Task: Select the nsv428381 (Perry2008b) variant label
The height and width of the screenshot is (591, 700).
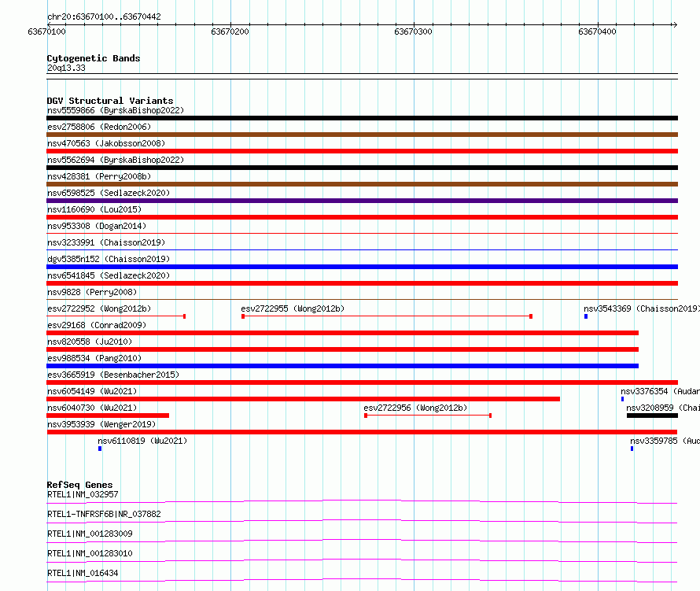Action: 99,176
